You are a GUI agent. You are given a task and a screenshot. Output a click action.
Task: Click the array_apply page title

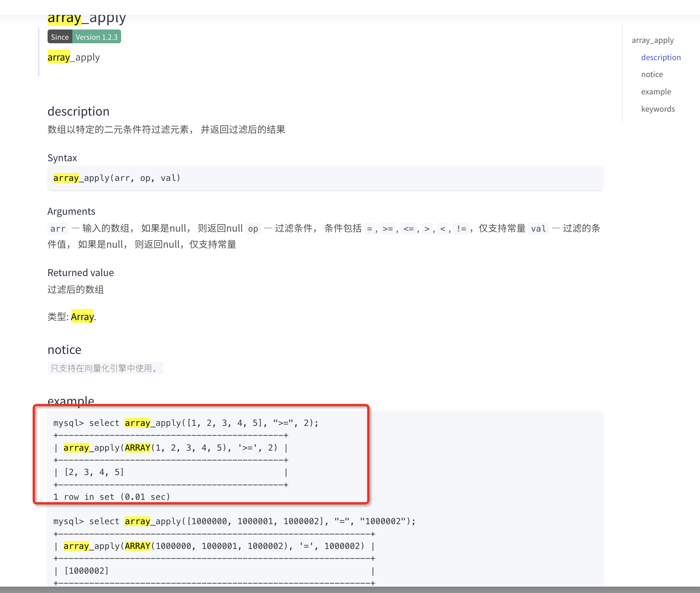coord(87,17)
